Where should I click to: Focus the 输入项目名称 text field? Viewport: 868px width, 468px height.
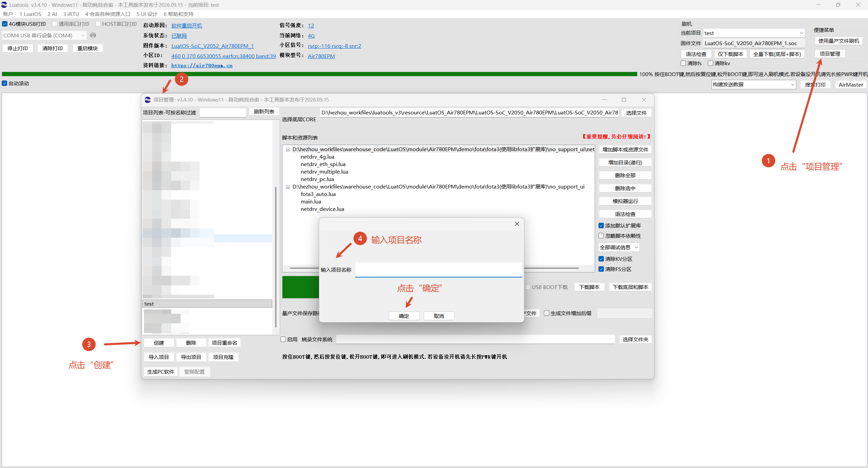pos(439,270)
